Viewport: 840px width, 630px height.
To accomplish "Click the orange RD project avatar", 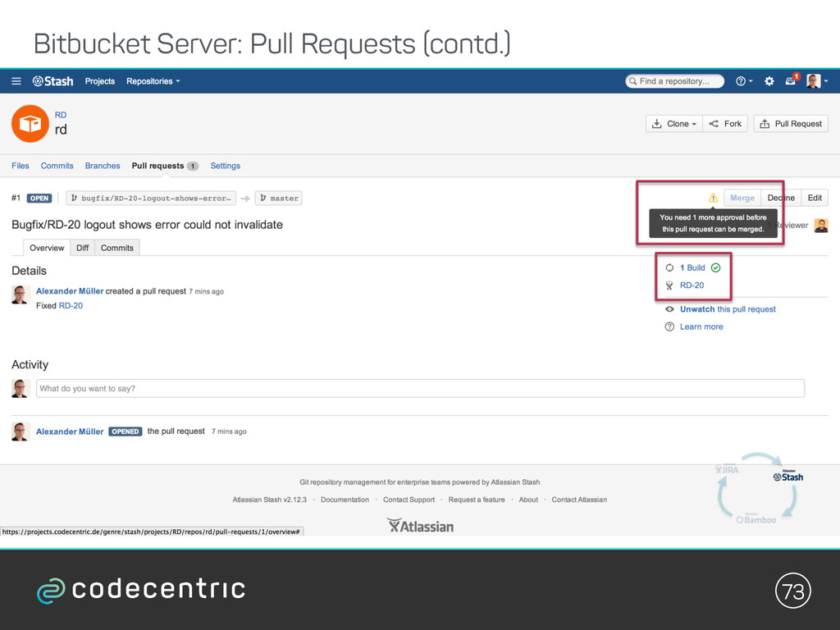I will [30, 123].
